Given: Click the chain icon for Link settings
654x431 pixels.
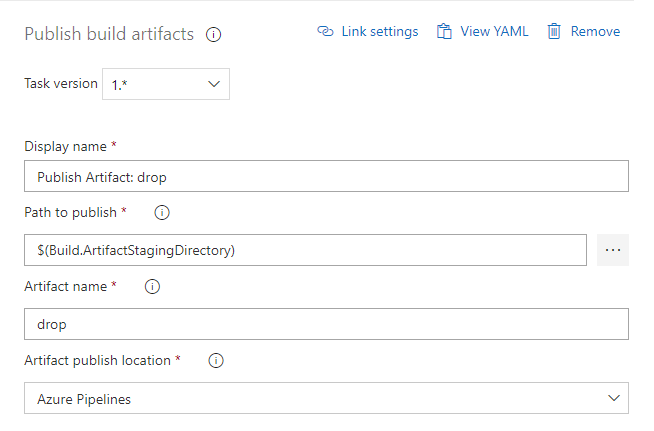Looking at the screenshot, I should [325, 32].
